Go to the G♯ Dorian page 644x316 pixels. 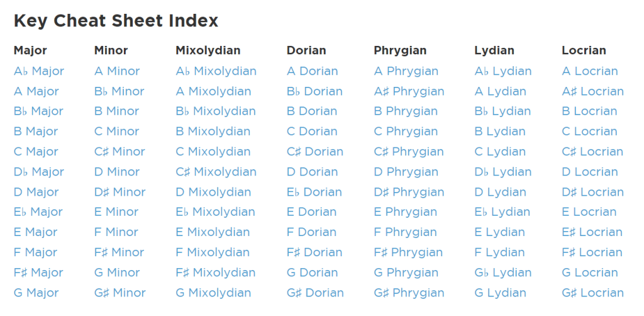(x=315, y=293)
